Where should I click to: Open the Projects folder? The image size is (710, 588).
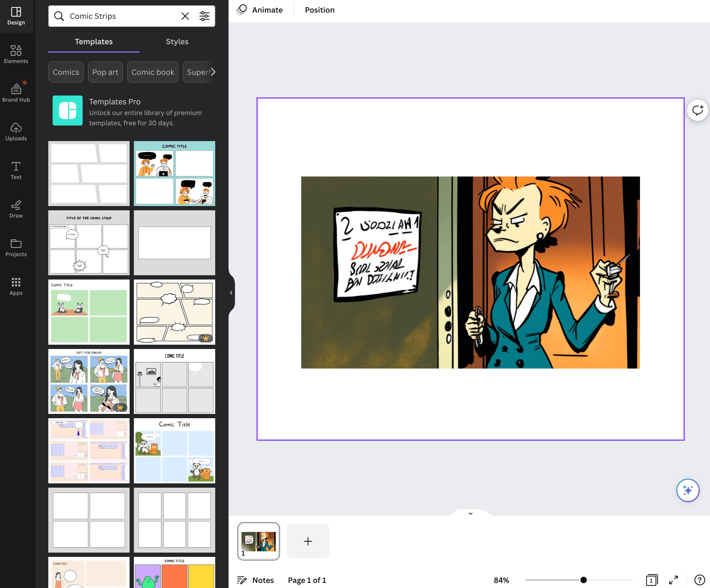tap(16, 248)
